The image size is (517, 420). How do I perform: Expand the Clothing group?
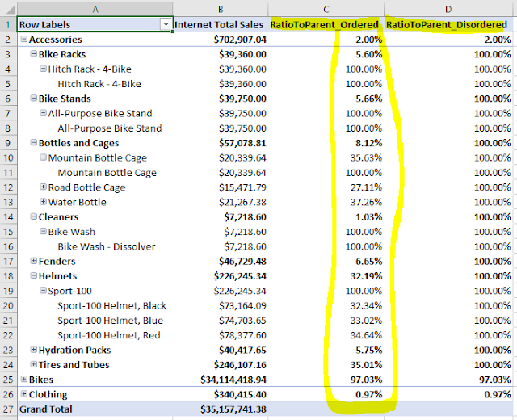tap(23, 393)
